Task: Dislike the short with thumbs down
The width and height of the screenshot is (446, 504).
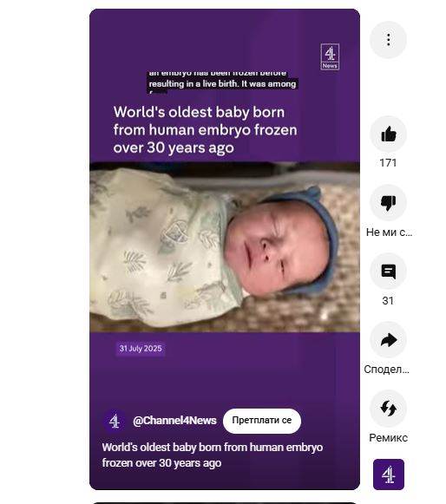Action: pos(388,203)
